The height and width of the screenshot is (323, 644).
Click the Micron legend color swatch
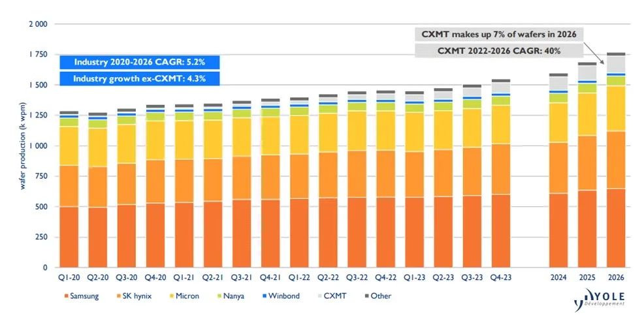click(x=171, y=296)
